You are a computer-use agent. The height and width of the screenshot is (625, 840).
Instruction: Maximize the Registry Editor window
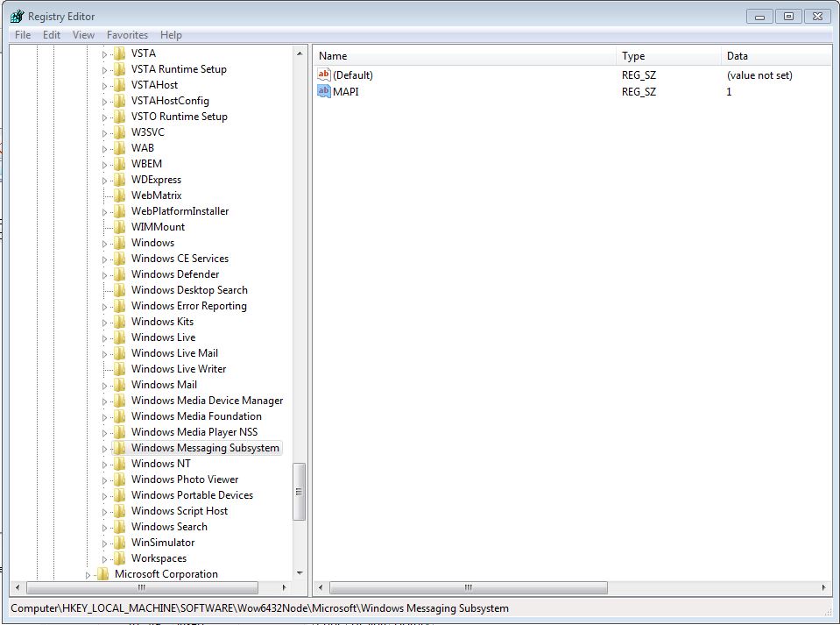click(x=788, y=17)
